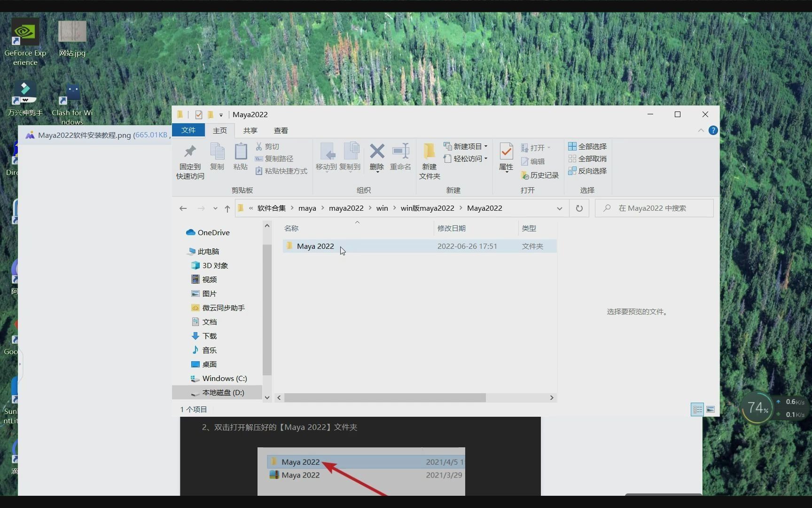
Task: Open History record command
Action: tap(540, 175)
